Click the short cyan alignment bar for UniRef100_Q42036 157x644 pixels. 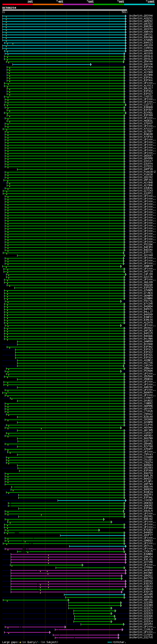pyautogui.click(x=52, y=65)
